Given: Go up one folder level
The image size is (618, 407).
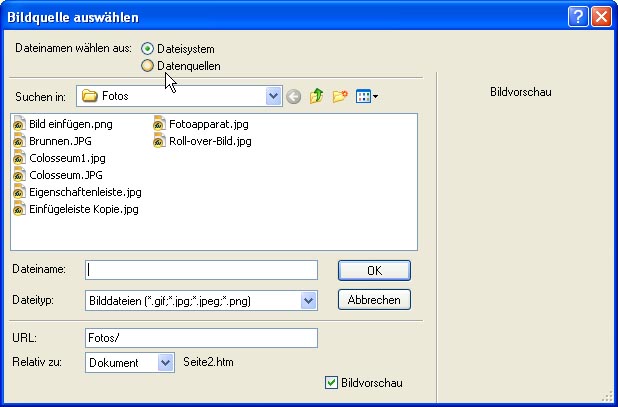Looking at the screenshot, I should coord(316,96).
